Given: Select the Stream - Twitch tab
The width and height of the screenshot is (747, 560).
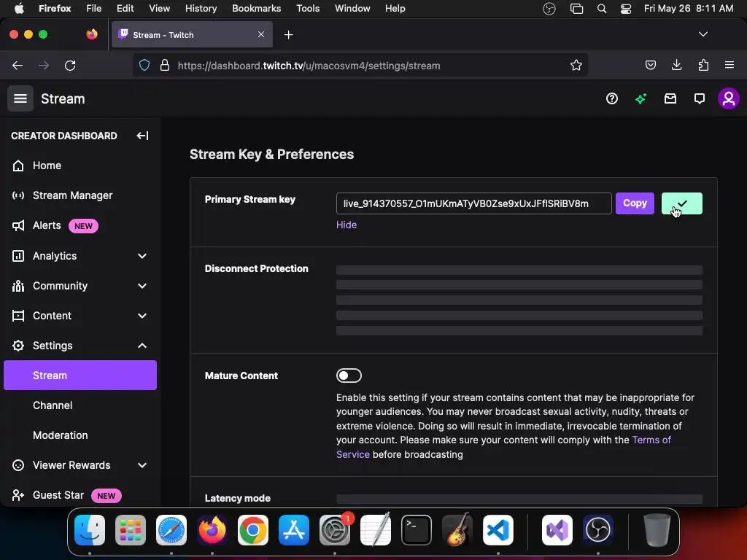Looking at the screenshot, I should point(192,34).
